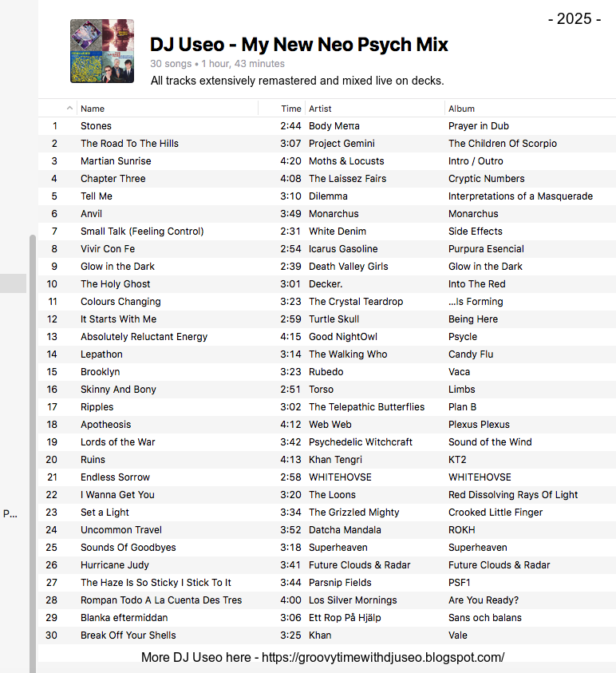Sort tracks by the Name column

pos(93,109)
